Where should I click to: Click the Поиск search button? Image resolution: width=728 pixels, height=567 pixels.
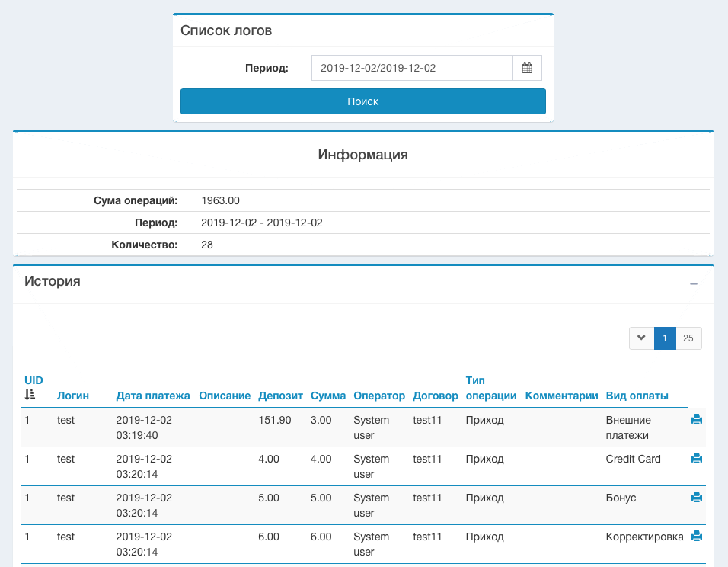coord(363,101)
